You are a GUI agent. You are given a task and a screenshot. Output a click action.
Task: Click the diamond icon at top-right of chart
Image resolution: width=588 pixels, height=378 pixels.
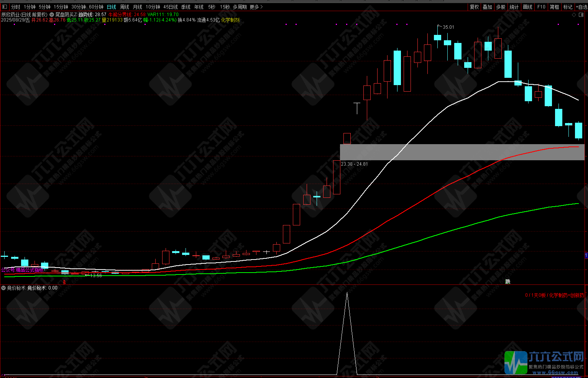pos(574,15)
